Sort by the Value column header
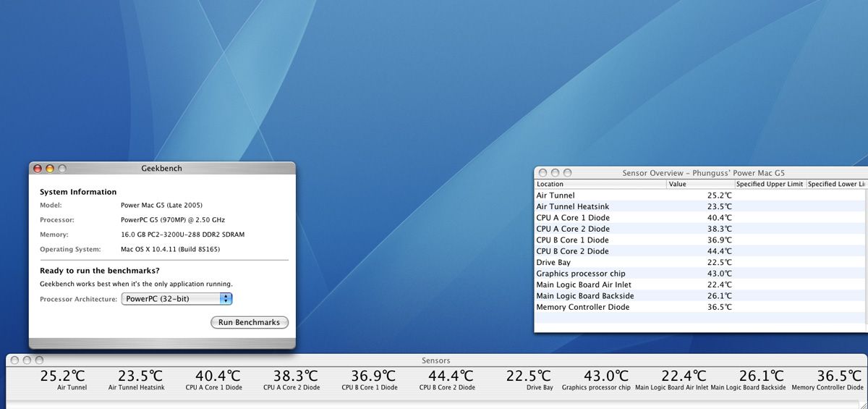868x409 pixels. click(699, 184)
